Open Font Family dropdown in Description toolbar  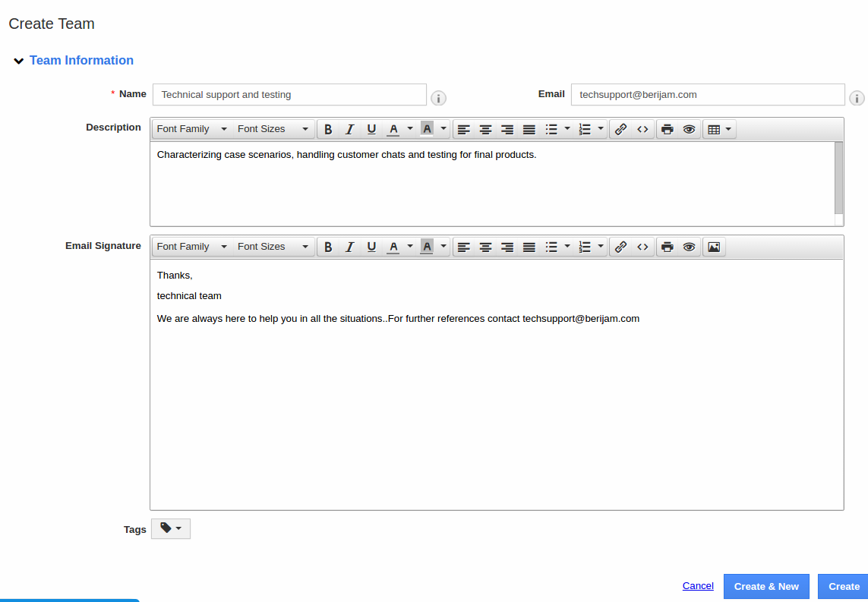(192, 130)
